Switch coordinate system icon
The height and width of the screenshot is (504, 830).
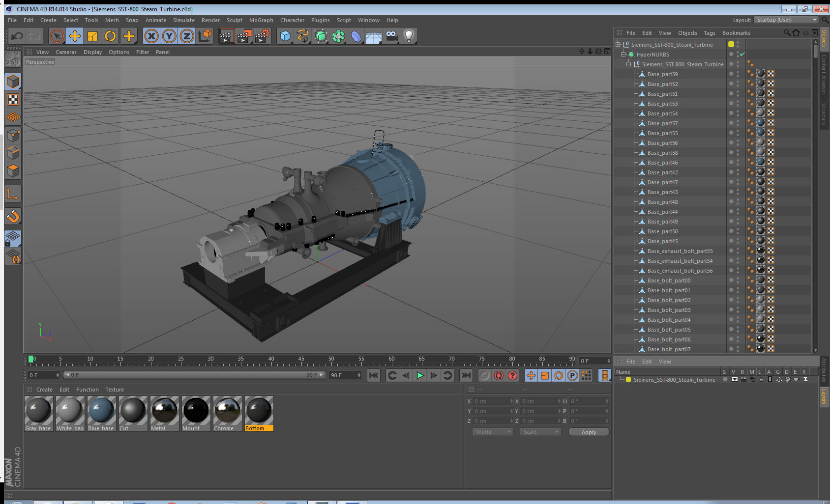(205, 36)
